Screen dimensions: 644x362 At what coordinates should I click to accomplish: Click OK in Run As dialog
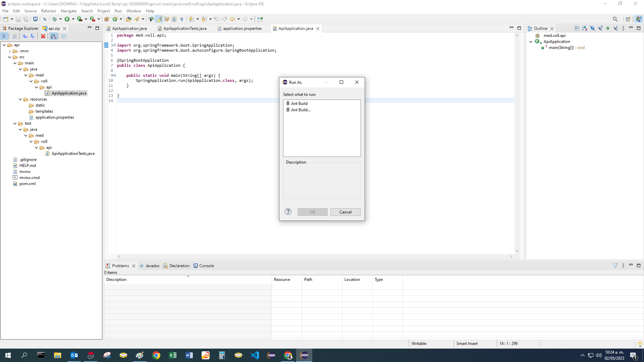312,212
